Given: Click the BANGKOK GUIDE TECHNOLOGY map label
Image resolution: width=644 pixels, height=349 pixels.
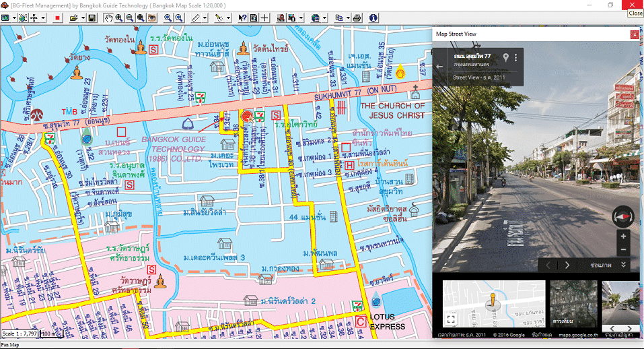Looking at the screenshot, I should click(x=174, y=149).
